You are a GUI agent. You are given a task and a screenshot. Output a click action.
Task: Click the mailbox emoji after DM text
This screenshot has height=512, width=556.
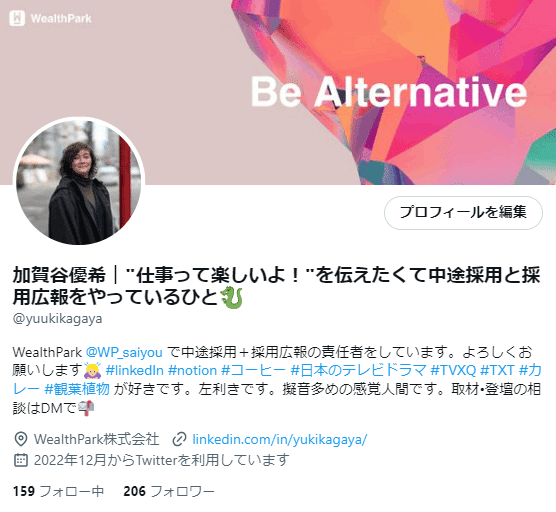[86, 408]
